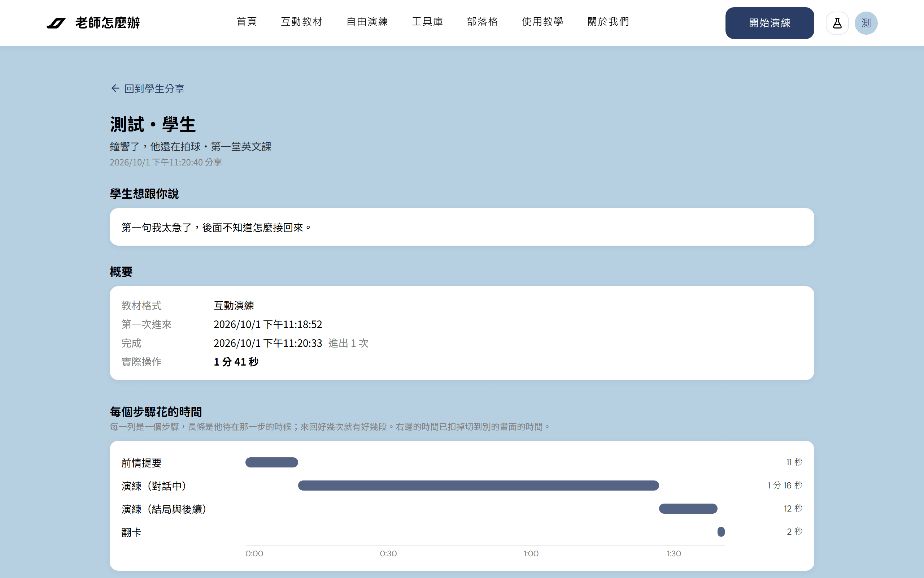Click the 2 秒 step duration
The height and width of the screenshot is (578, 924).
pyautogui.click(x=794, y=532)
